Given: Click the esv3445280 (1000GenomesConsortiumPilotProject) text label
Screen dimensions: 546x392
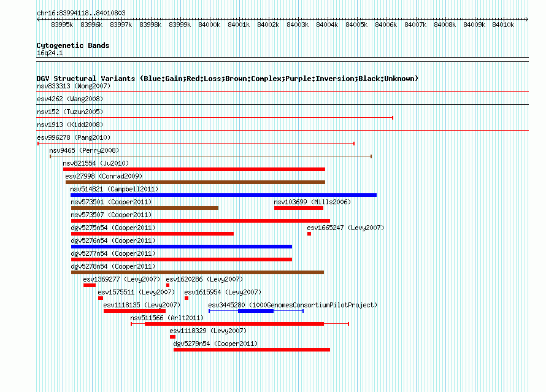Looking at the screenshot, I should coord(293,305).
